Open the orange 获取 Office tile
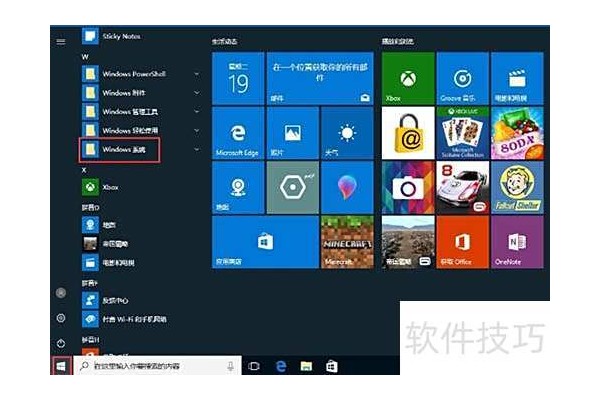This screenshot has height=400, width=600. coord(463,242)
